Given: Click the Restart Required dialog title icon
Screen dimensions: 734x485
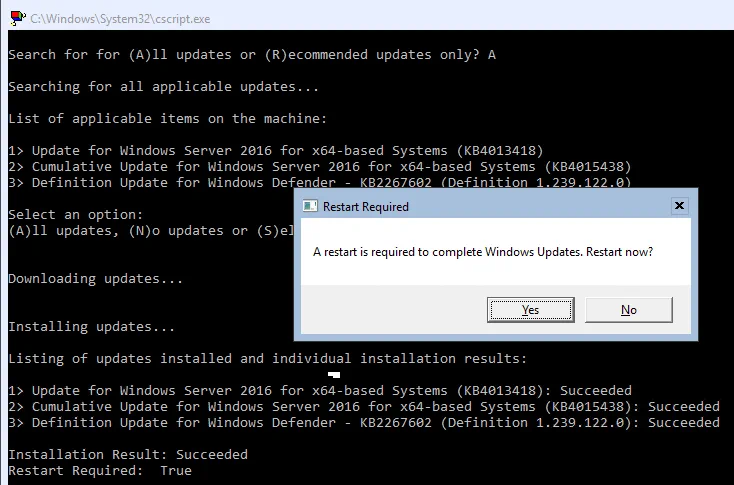Looking at the screenshot, I should (x=310, y=206).
